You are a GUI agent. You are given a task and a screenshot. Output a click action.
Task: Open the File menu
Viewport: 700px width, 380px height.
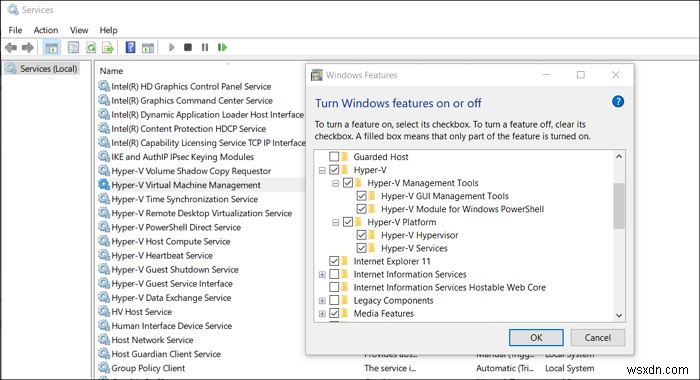tap(15, 30)
